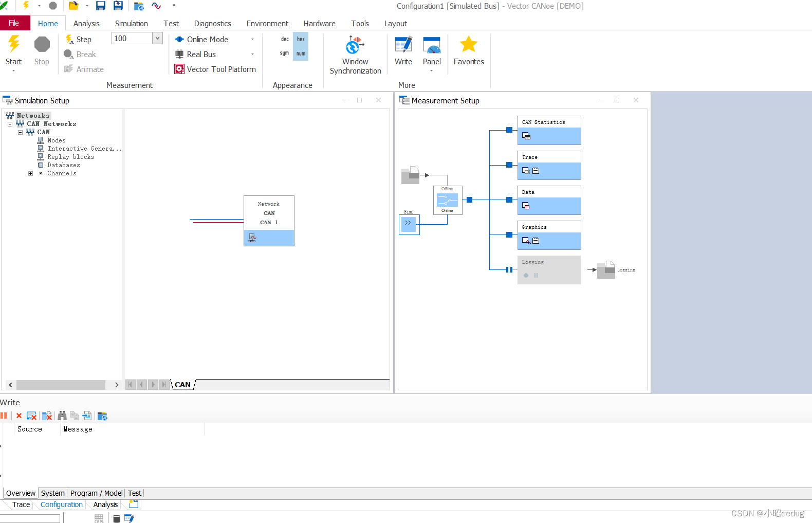Open Favorites star in ribbon
Image resolution: width=812 pixels, height=523 pixels.
tap(469, 50)
